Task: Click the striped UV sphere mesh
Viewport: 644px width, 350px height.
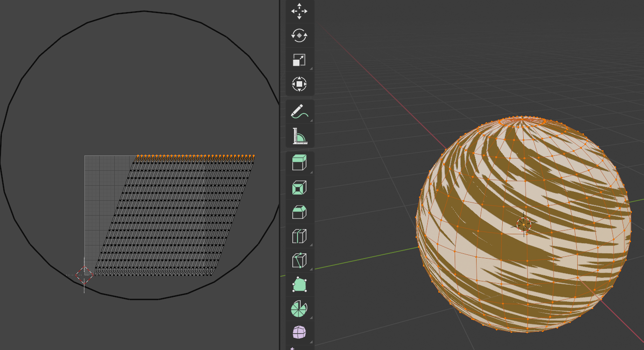Action: tap(524, 224)
